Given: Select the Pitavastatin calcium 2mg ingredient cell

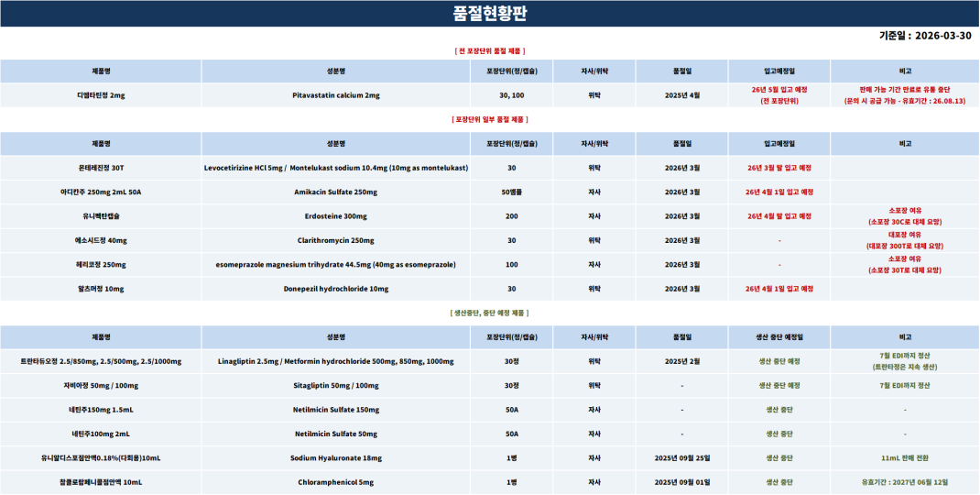Looking at the screenshot, I should 335,95.
